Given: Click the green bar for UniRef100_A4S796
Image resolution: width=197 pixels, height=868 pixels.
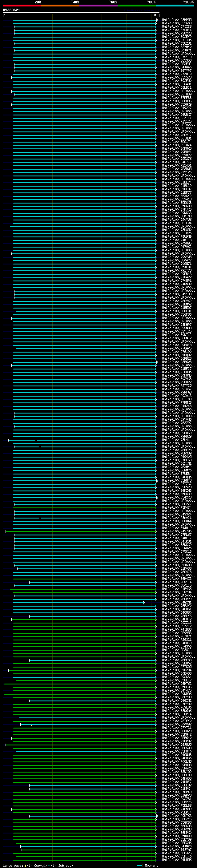Looking at the screenshot, I should point(81,531).
